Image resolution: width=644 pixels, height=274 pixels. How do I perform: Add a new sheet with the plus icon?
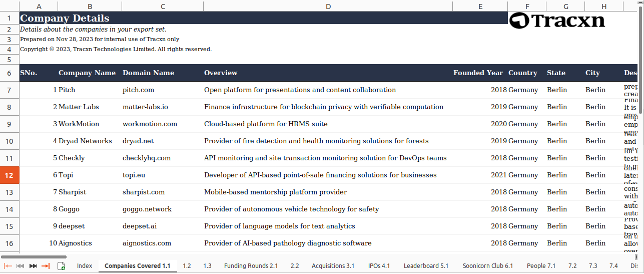61,266
